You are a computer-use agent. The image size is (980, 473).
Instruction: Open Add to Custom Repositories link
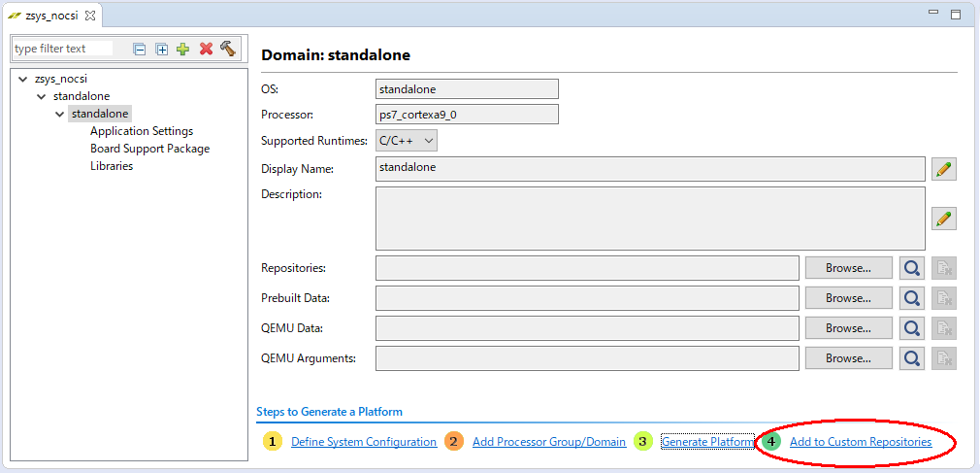pos(860,442)
